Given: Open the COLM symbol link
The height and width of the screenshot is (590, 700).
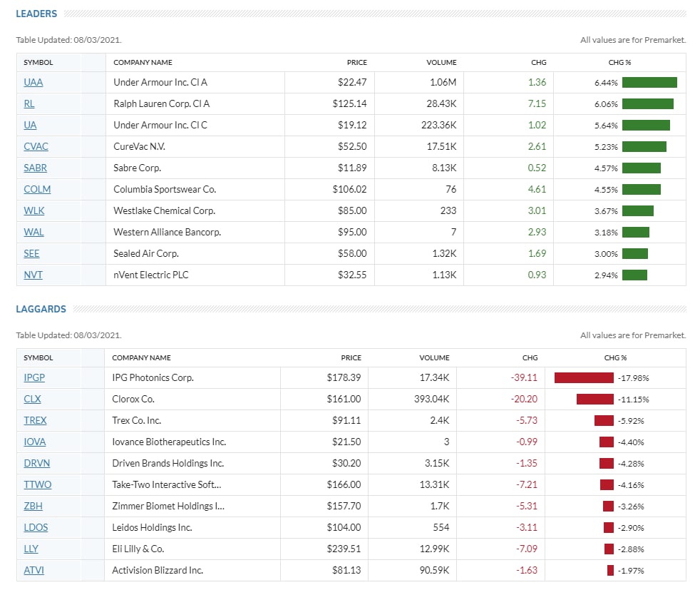Looking at the screenshot, I should [37, 189].
